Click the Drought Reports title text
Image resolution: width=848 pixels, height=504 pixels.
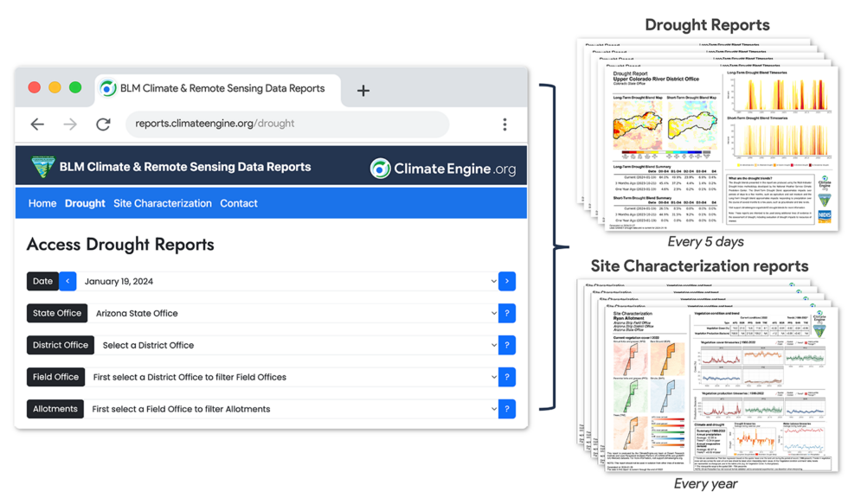click(707, 25)
